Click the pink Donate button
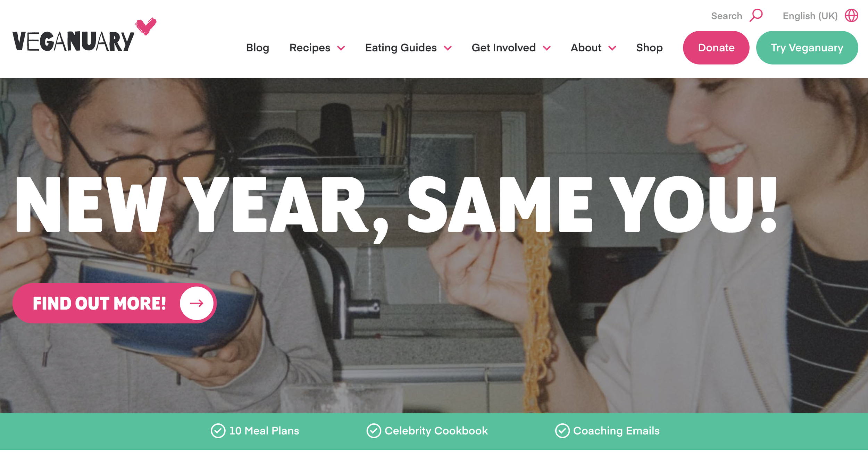The height and width of the screenshot is (465, 868). 716,48
